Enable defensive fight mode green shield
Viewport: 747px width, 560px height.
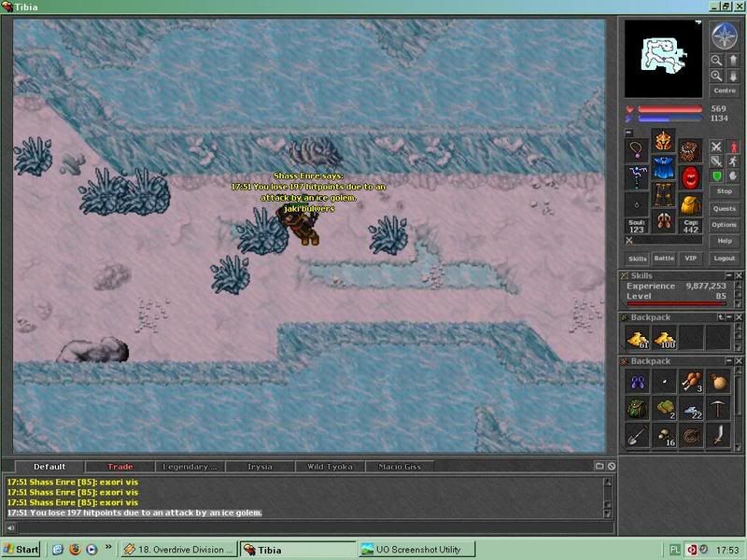(716, 176)
